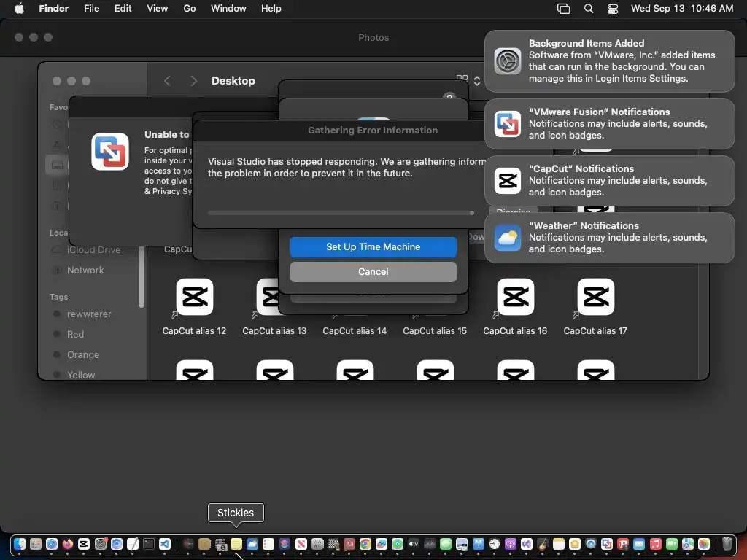Open the Apple menu
Screen dimensions: 747x560
click(19, 9)
